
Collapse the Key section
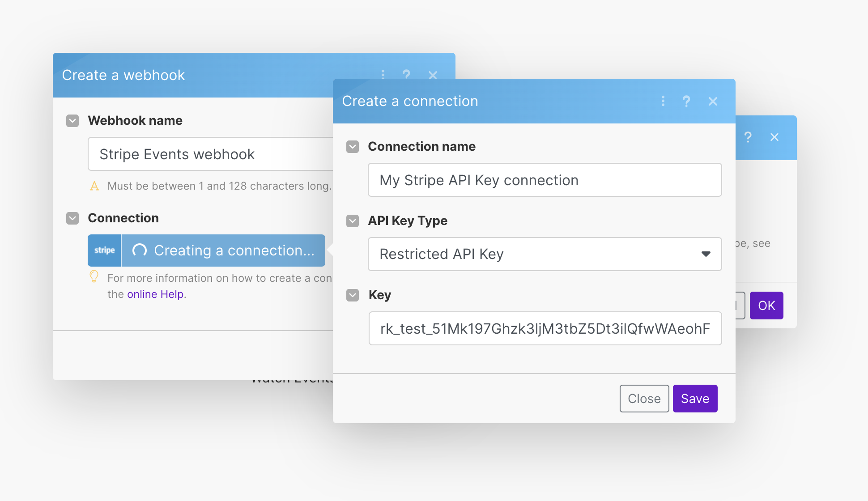pyautogui.click(x=353, y=295)
